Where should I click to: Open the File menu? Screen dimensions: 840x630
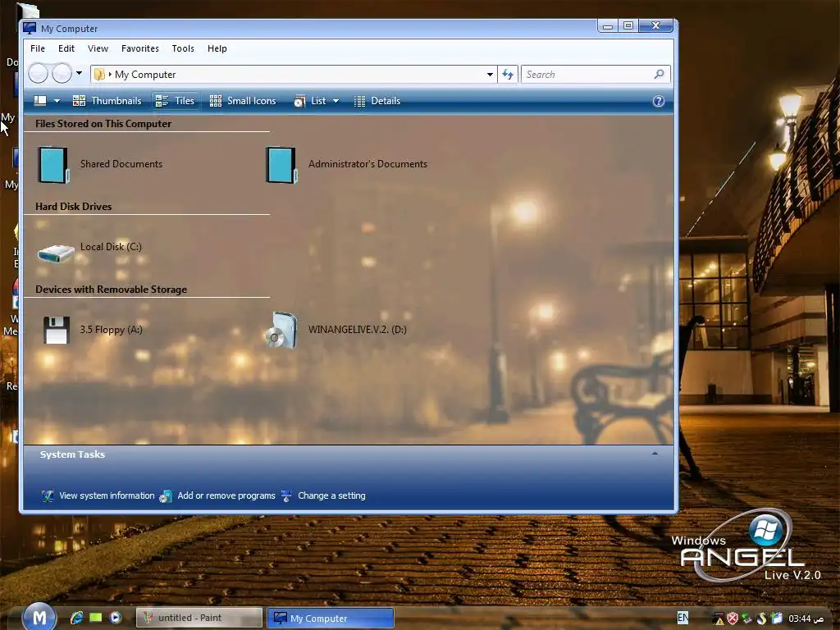[38, 48]
